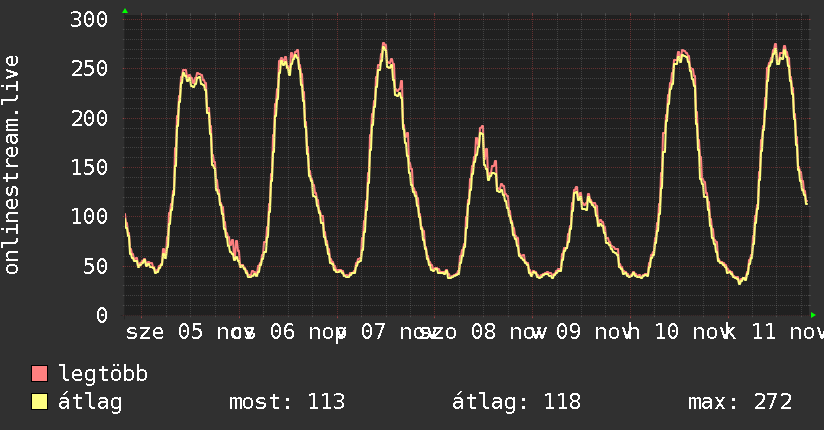Image resolution: width=824 pixels, height=430 pixels.
Task: Click the 50 y-axis label
Action: [x=96, y=266]
